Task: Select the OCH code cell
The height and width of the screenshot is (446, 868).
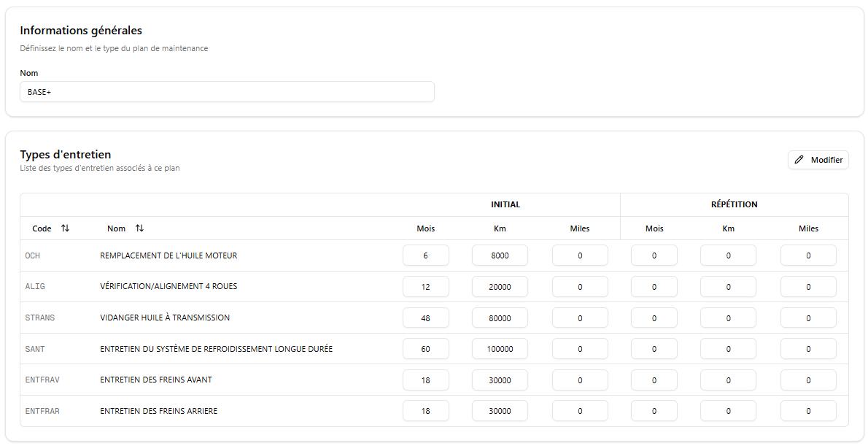Action: click(x=33, y=255)
